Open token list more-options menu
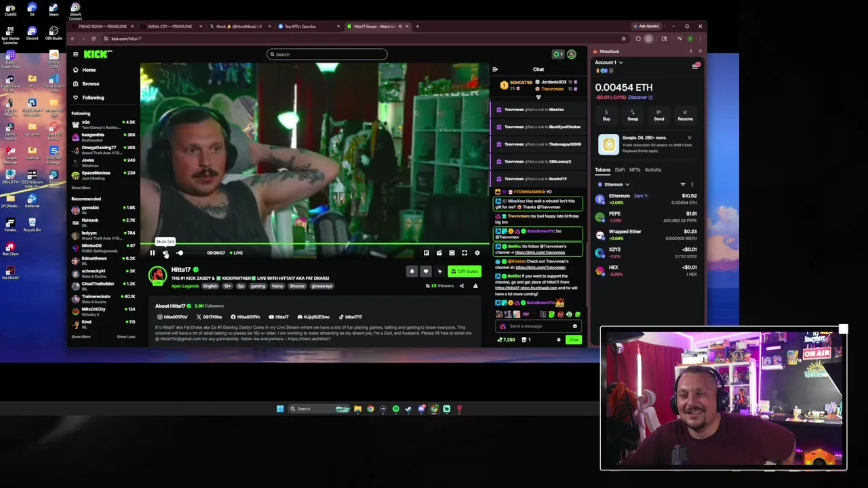868x488 pixels. coord(692,184)
